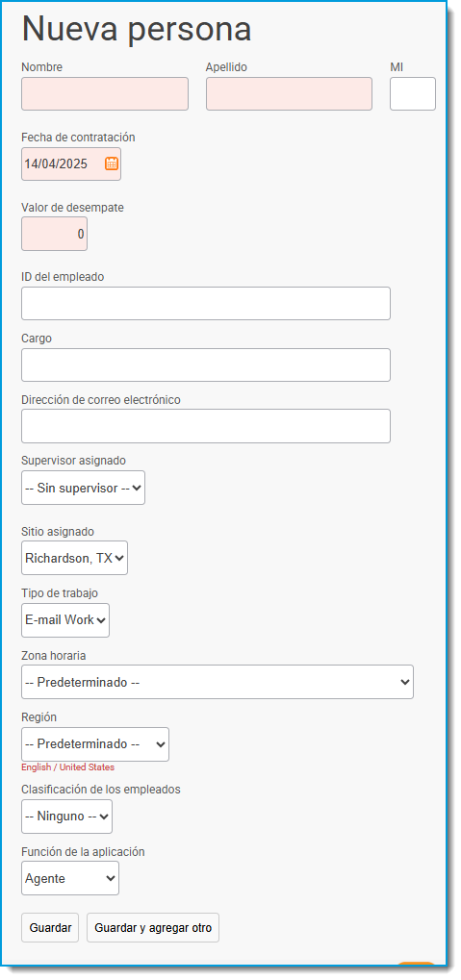Image resolution: width=461 pixels, height=980 pixels.
Task: Open the Clasificación de los empleados dropdown
Action: point(67,817)
